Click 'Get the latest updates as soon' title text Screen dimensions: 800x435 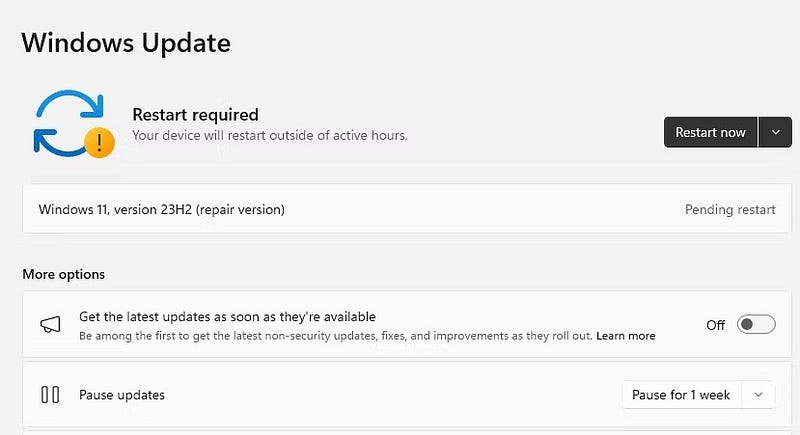click(x=227, y=317)
